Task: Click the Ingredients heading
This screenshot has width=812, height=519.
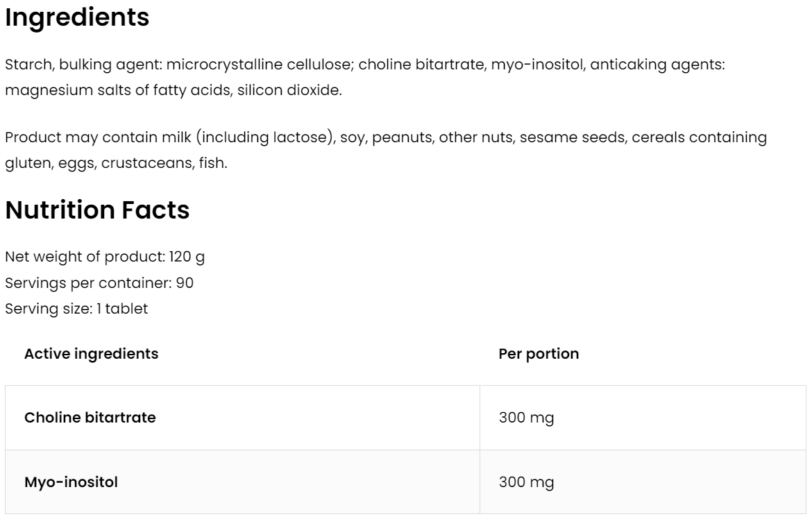Action: (x=77, y=19)
